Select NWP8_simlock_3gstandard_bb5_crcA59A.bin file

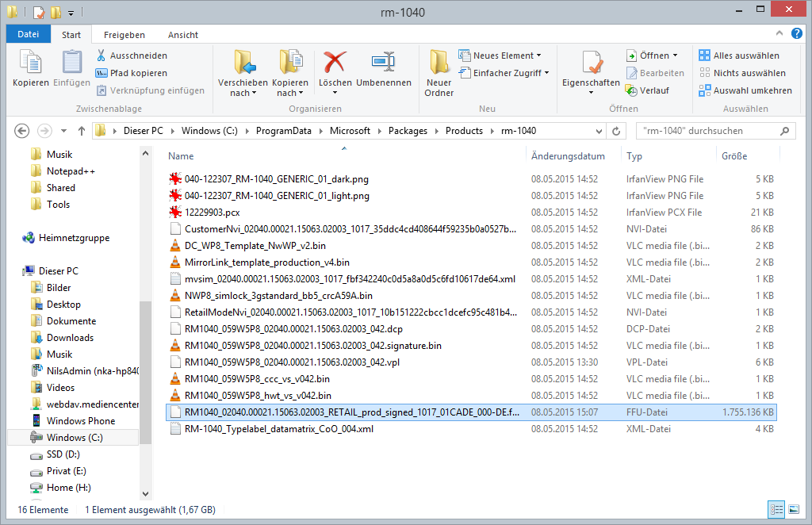[471, 296]
